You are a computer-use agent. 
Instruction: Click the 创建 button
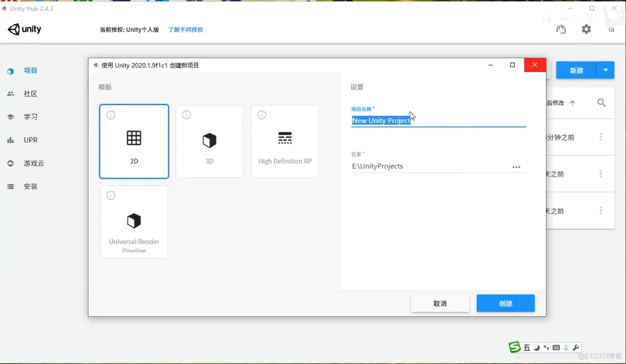[x=505, y=303]
